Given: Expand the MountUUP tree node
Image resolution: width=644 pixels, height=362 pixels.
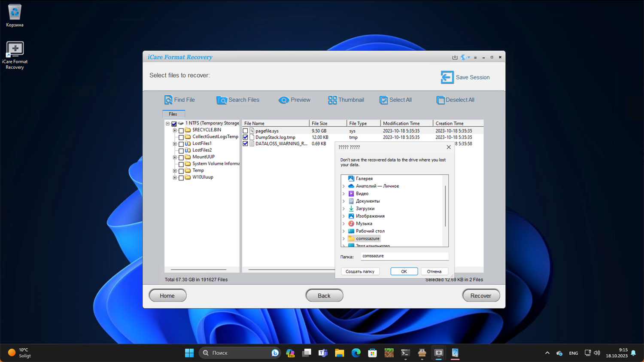Looking at the screenshot, I should [175, 158].
